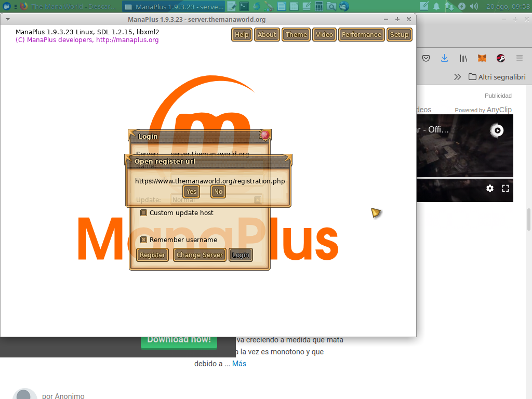Launch the blue swirl app in panel
Screen dimensions: 532x399
[257, 6]
